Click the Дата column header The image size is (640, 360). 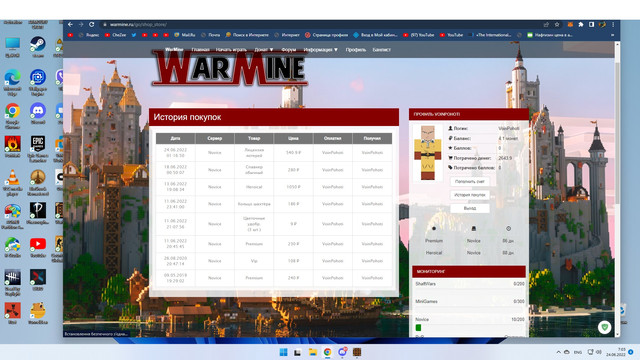pyautogui.click(x=176, y=138)
